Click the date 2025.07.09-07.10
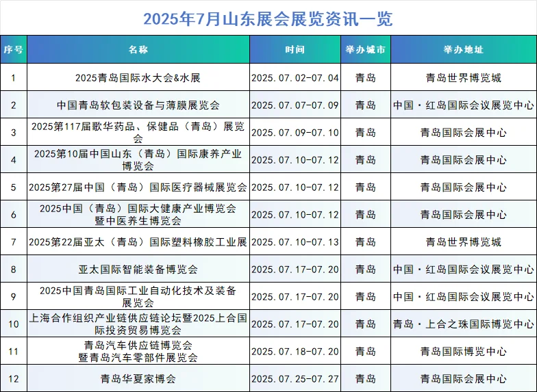 pos(295,133)
